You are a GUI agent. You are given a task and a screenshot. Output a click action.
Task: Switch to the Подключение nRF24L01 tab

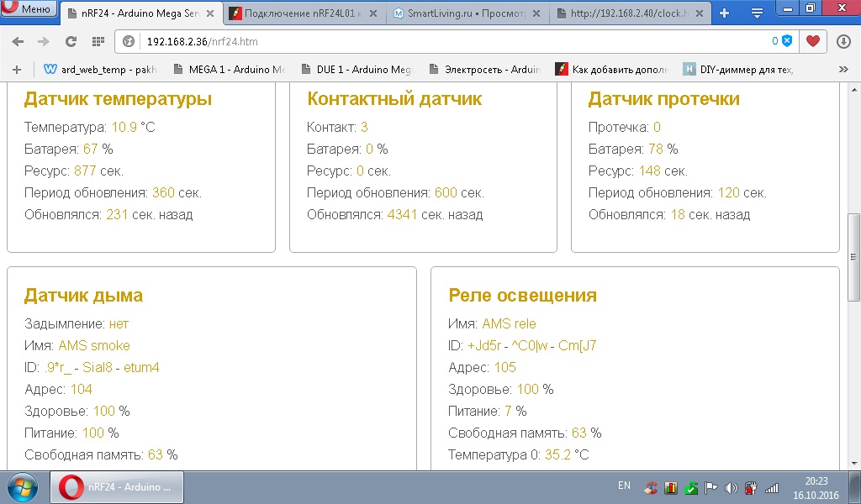coord(303,13)
